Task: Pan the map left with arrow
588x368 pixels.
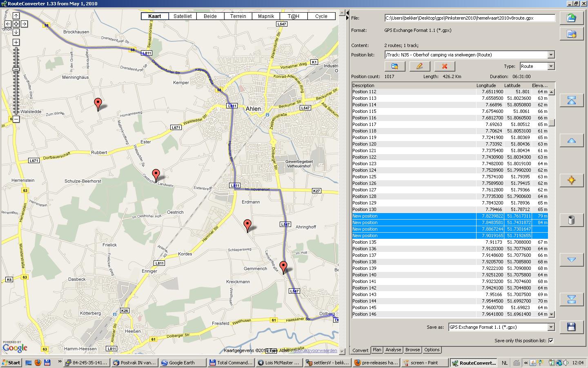Action: click(x=8, y=24)
